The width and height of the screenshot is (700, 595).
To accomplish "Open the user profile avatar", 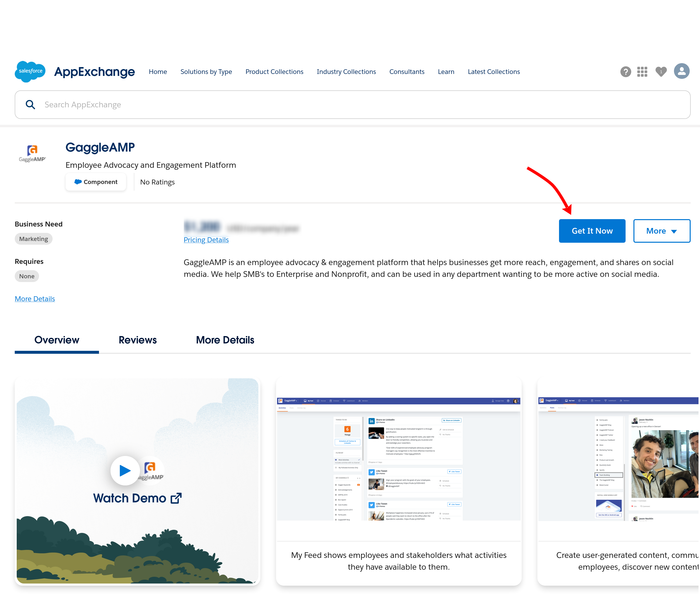I will click(681, 71).
